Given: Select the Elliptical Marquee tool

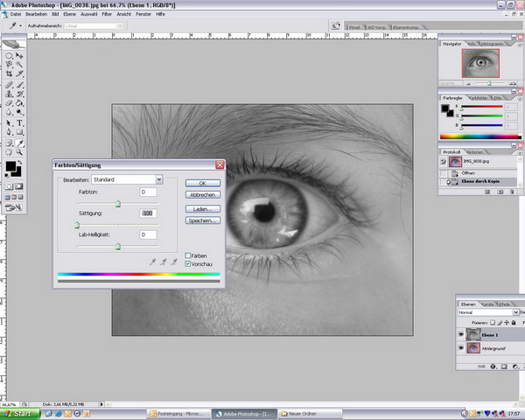Looking at the screenshot, I should (x=9, y=56).
